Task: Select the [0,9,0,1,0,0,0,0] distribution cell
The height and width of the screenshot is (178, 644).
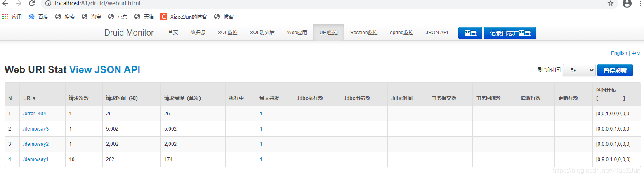Action: [x=616, y=159]
